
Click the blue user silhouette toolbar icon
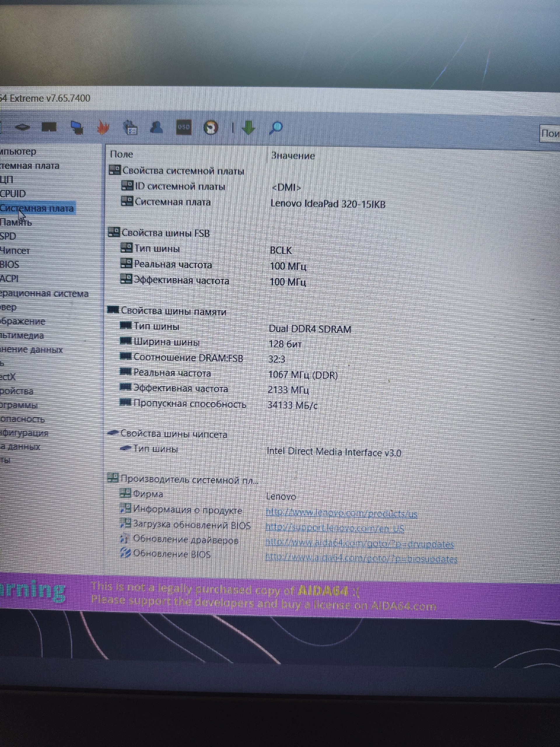(156, 127)
